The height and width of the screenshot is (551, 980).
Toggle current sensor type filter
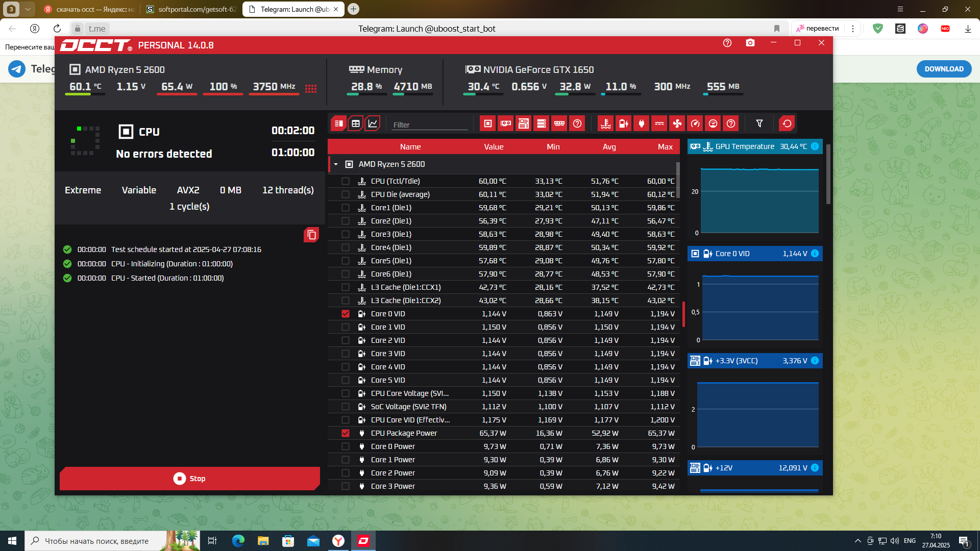[x=659, y=123]
